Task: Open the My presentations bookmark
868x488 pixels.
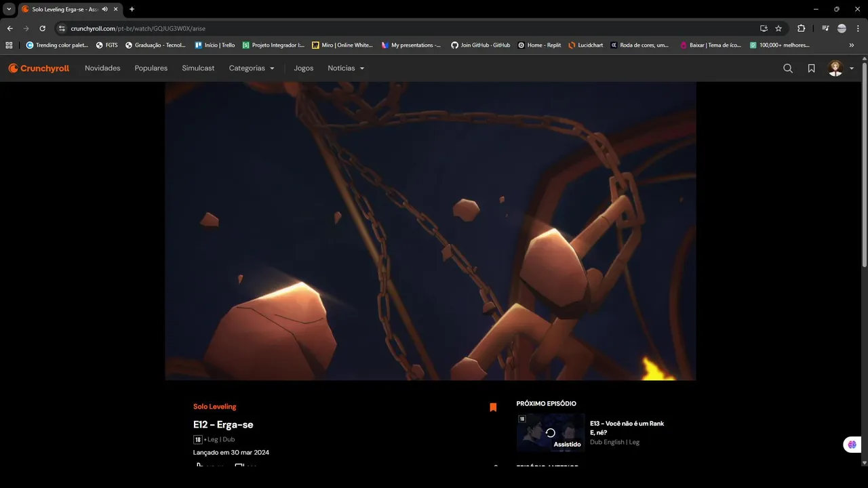Action: pyautogui.click(x=411, y=45)
